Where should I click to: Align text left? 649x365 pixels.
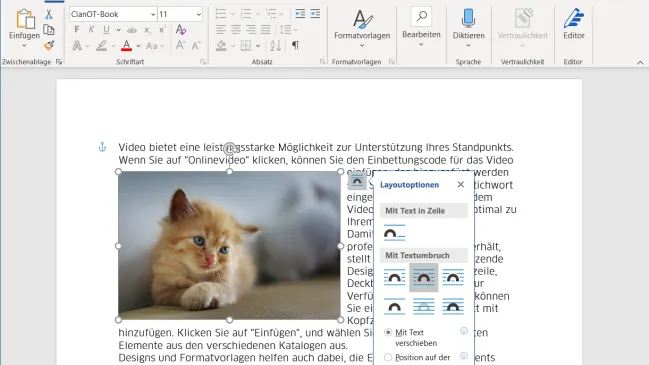(x=221, y=29)
